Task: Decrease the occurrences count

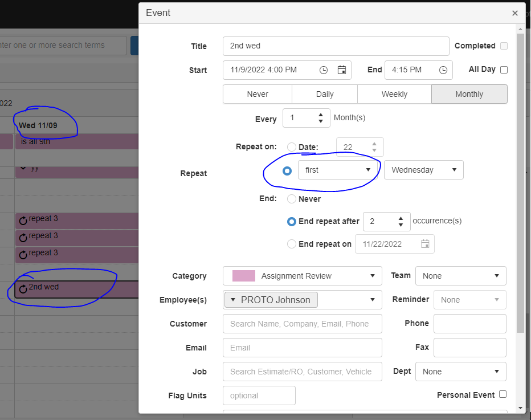Action: 401,225
